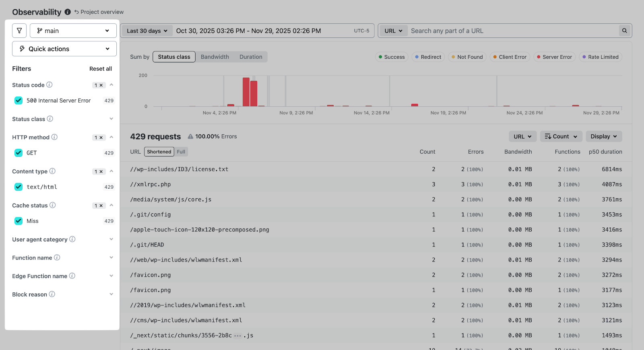Click the HTTP method info icon

[x=54, y=137]
